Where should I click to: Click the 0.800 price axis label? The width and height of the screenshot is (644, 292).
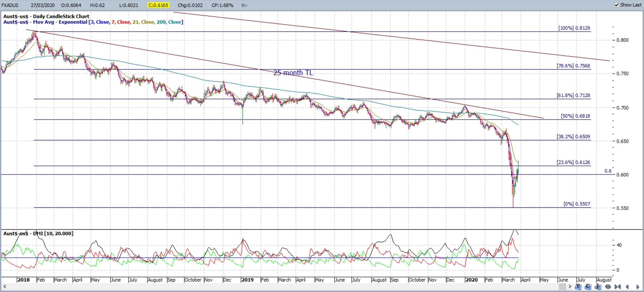pos(622,40)
